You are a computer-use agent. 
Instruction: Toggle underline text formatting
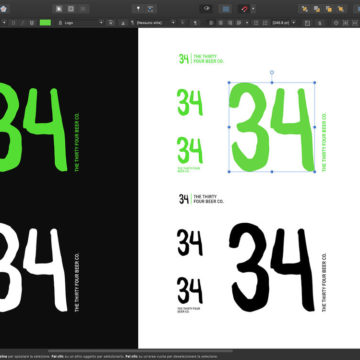click(32, 23)
